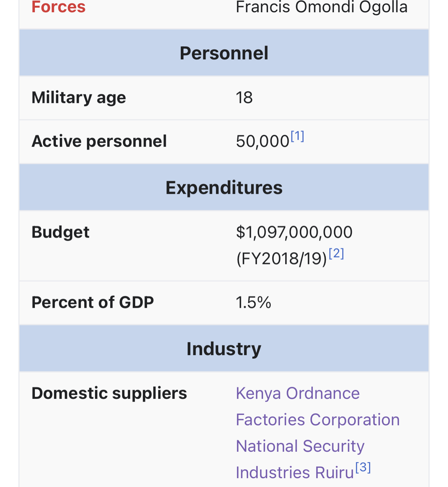Select the Personnel section header

tap(224, 53)
